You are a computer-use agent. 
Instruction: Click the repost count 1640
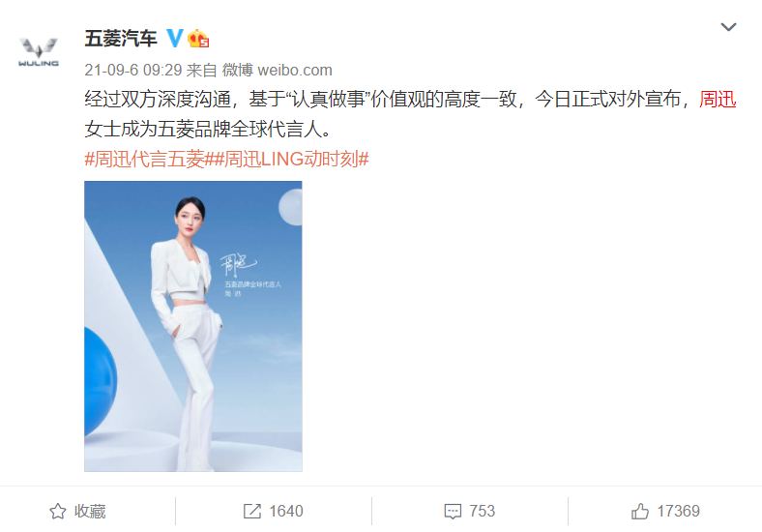286,511
